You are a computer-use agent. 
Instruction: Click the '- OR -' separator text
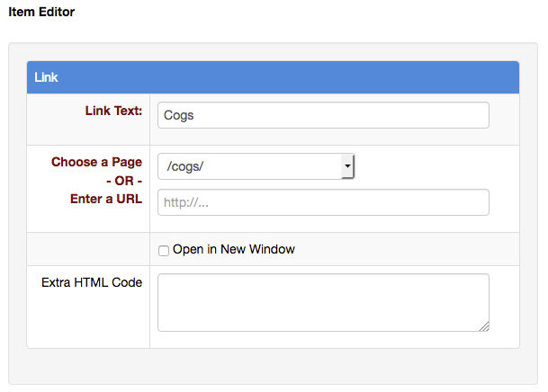(124, 181)
